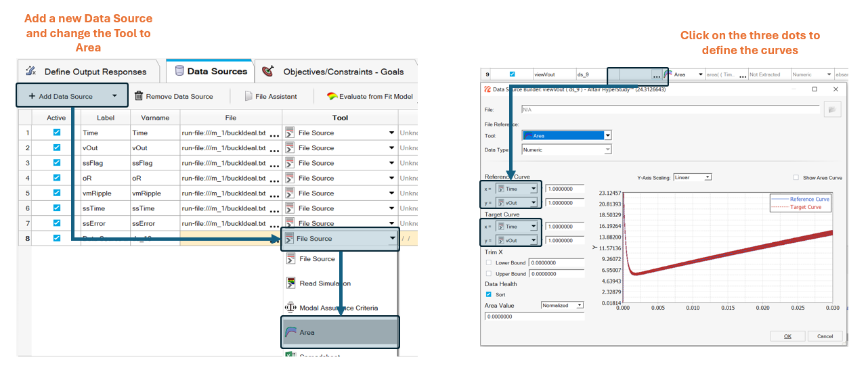868x370 pixels.
Task: Enable the Upper Bound checkbox
Action: coord(489,273)
